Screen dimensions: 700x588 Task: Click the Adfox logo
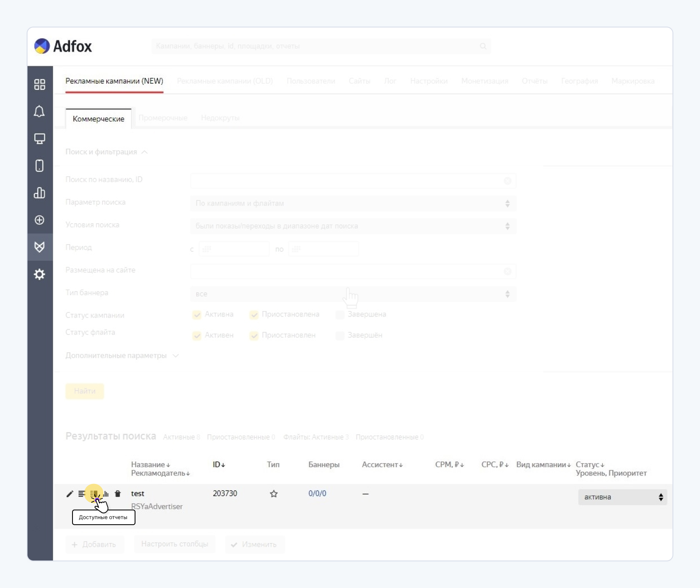click(63, 46)
